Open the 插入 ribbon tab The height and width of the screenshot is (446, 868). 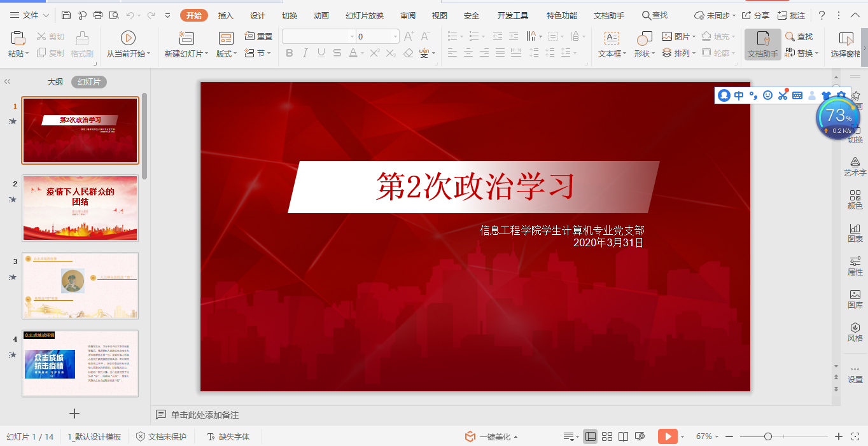[225, 16]
